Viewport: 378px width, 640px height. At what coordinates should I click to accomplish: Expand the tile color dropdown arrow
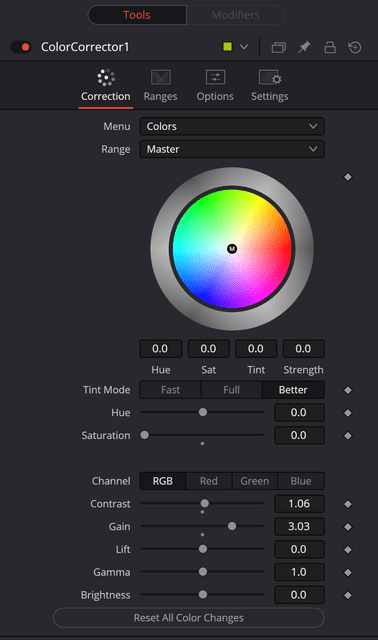244,47
